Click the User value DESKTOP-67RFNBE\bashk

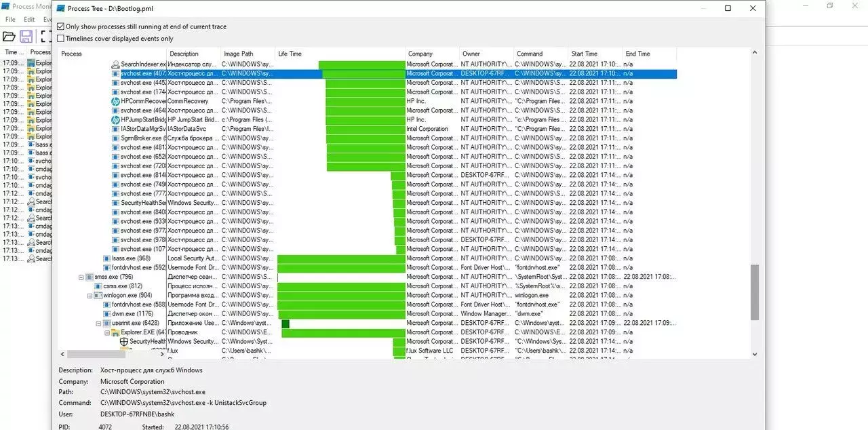(x=137, y=414)
